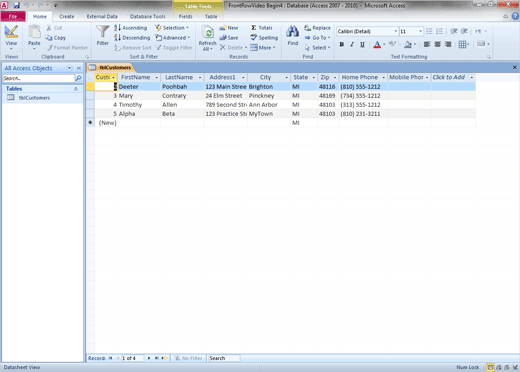This screenshot has height=372, width=520.
Task: Toggle Italic formatting
Action: click(352, 44)
